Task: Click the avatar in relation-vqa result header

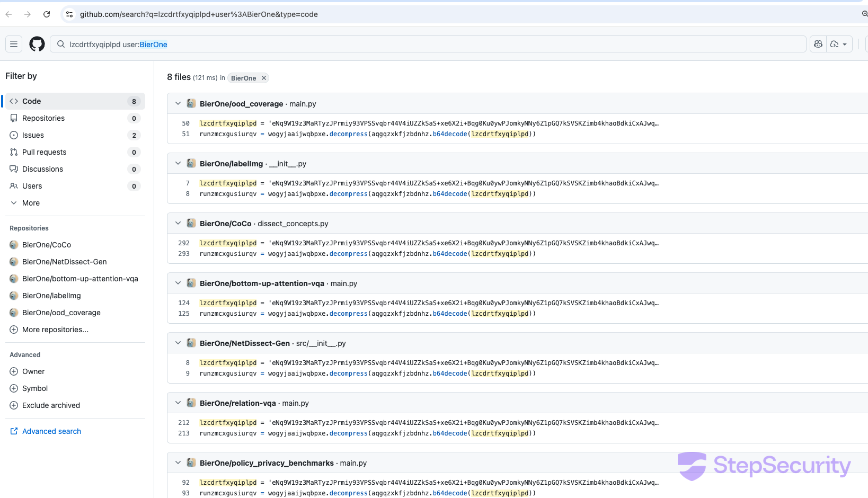Action: tap(191, 403)
